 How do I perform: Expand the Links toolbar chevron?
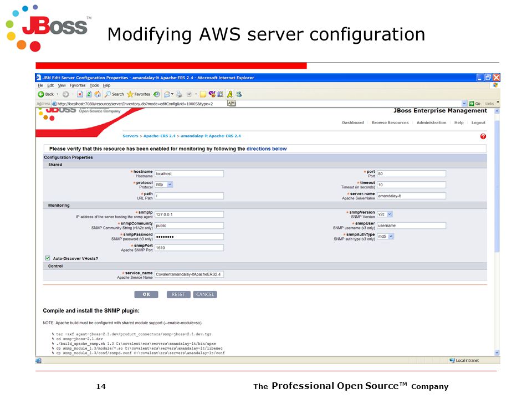click(x=498, y=102)
